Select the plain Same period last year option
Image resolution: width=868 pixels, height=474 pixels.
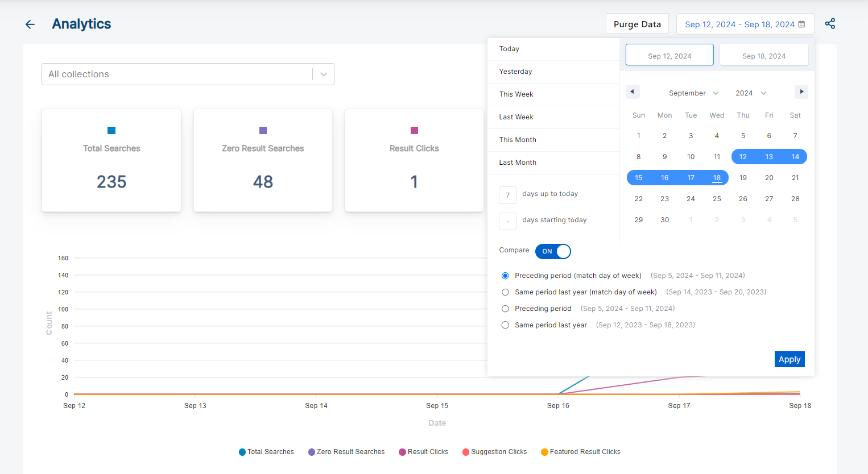tap(505, 325)
